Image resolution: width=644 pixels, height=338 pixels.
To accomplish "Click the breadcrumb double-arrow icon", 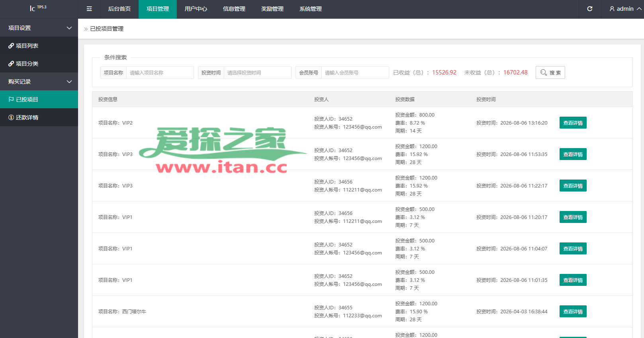I will click(86, 29).
